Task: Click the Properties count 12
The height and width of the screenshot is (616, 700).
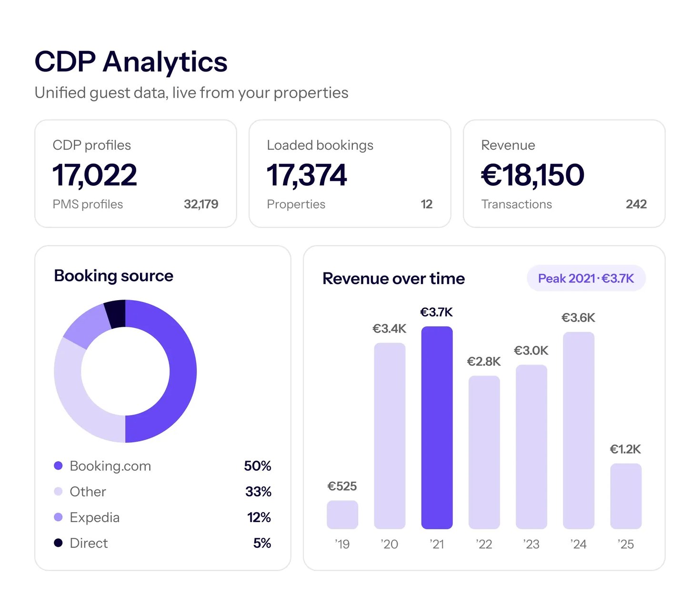Action: pyautogui.click(x=427, y=204)
